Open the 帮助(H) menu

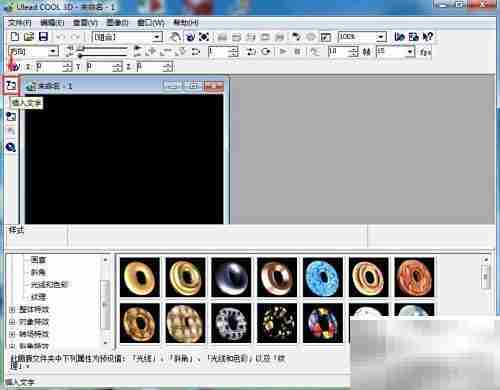click(186, 23)
